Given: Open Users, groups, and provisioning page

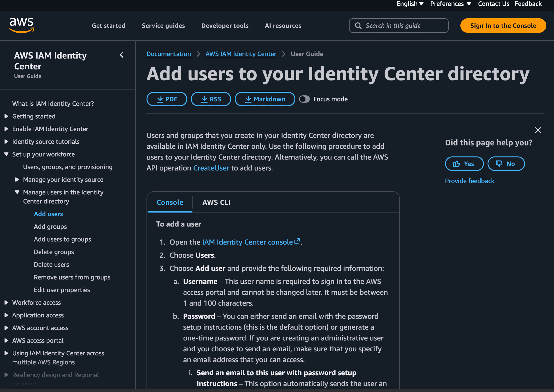Looking at the screenshot, I should tap(68, 167).
